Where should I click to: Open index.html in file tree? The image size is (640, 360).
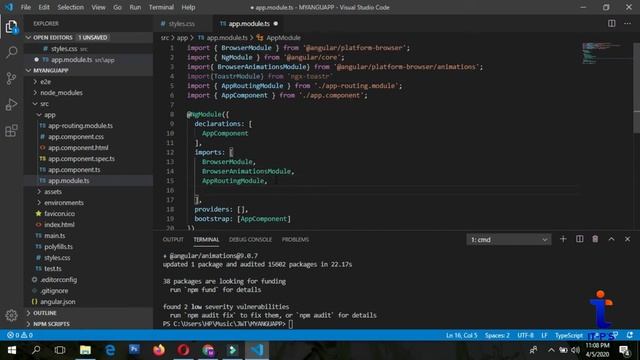[59, 224]
